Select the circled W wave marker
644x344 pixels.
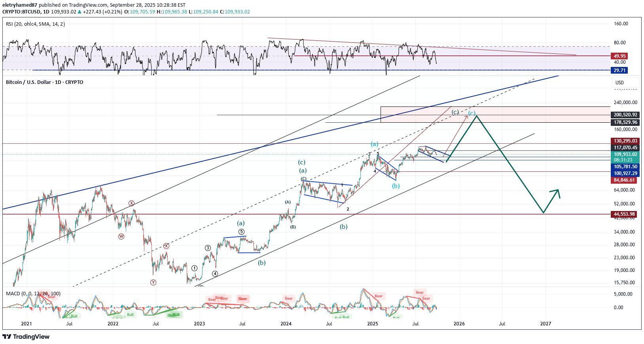point(121,236)
